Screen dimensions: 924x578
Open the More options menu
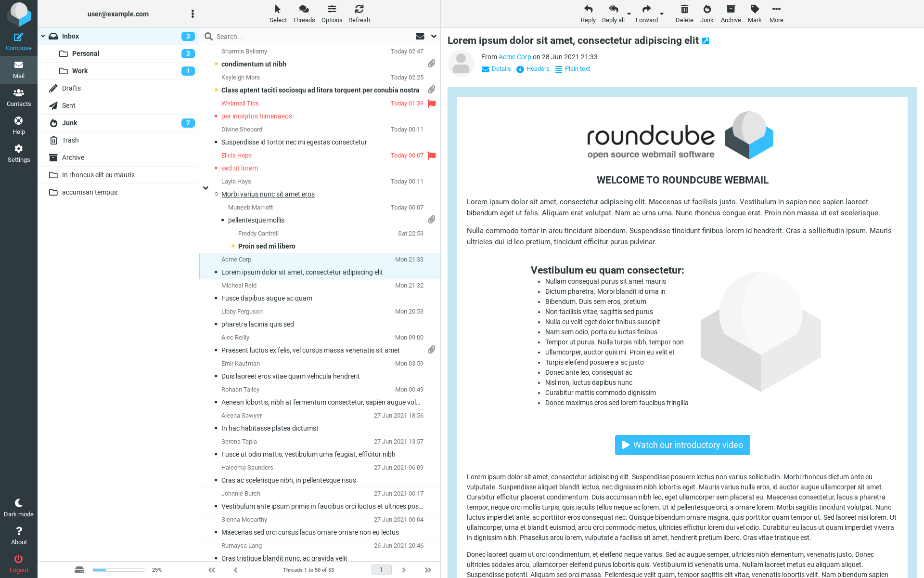pos(776,13)
